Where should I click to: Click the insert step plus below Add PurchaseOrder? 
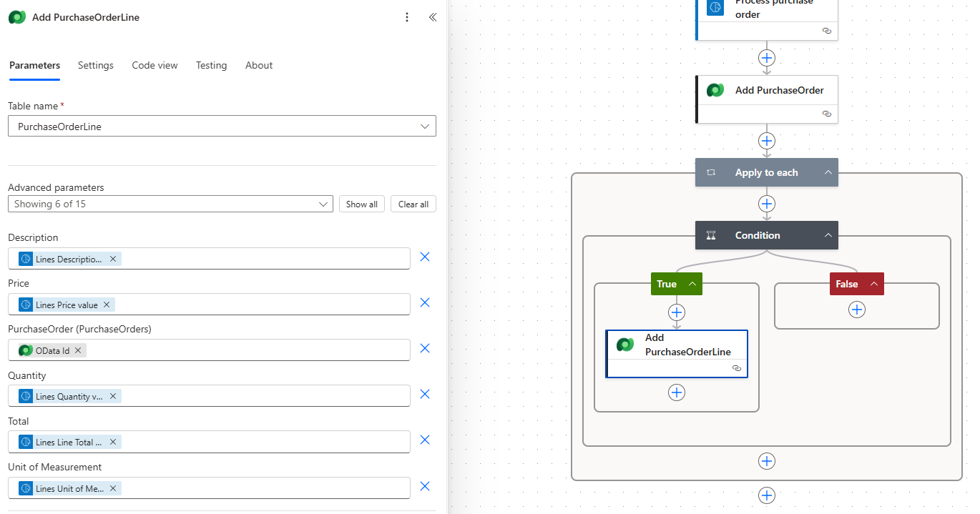click(x=766, y=141)
